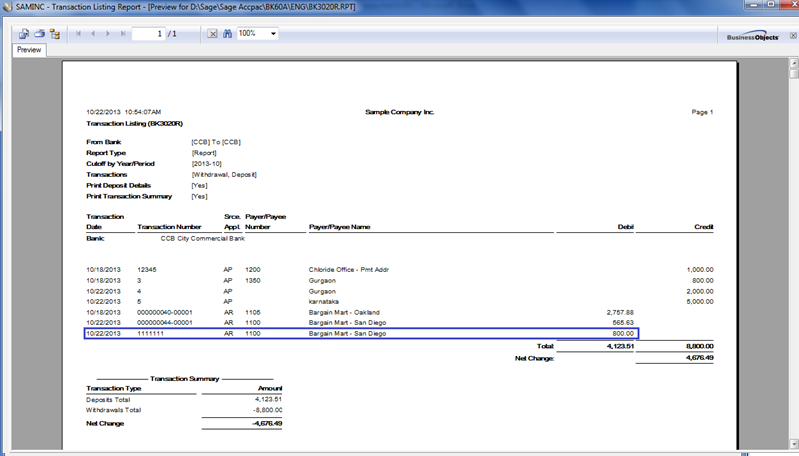
Task: Click transaction number '000000040-00001'
Action: tap(165, 312)
